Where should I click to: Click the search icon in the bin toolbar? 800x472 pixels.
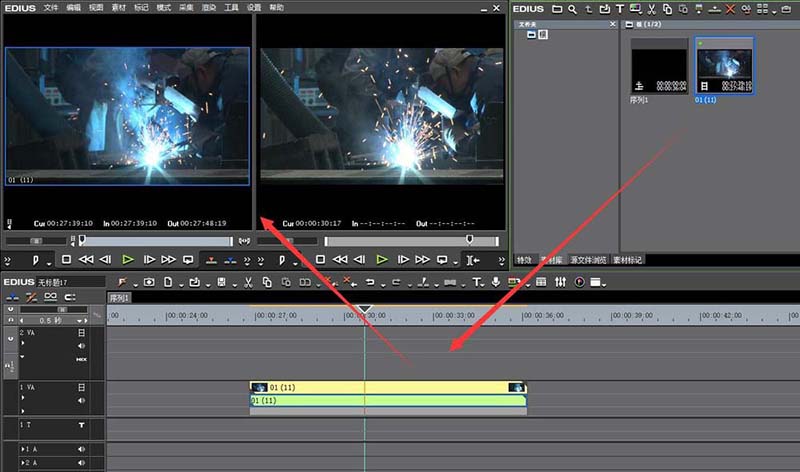pos(571,9)
